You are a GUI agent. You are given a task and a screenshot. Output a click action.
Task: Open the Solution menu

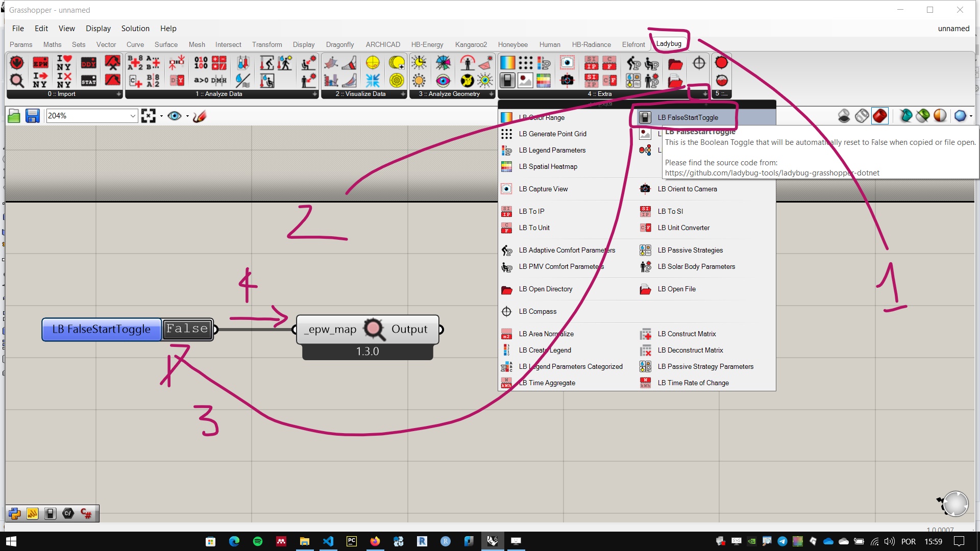pyautogui.click(x=135, y=29)
